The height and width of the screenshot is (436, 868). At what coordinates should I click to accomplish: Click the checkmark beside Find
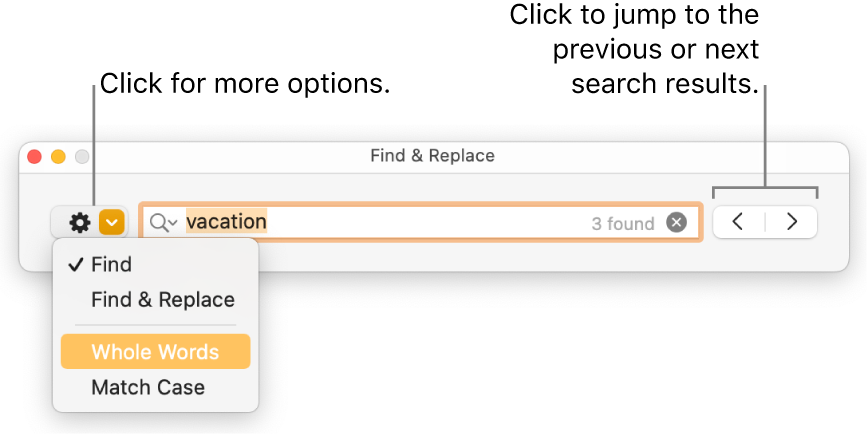[75, 265]
